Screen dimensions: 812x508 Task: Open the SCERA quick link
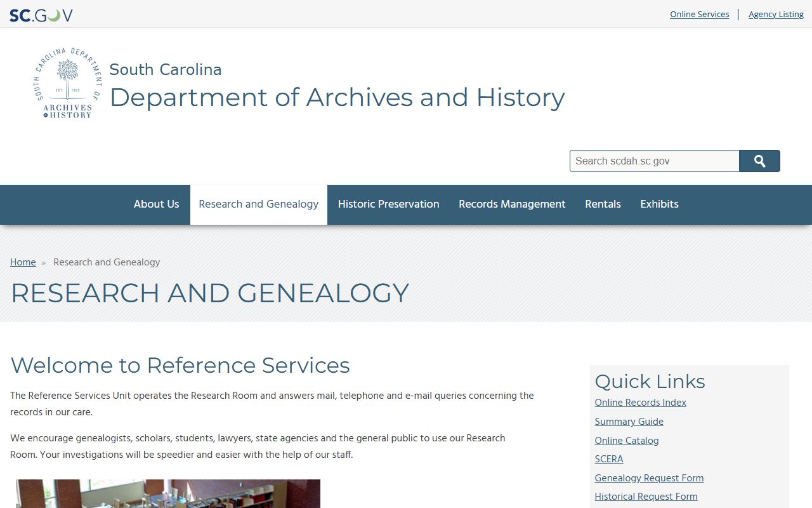click(x=609, y=459)
